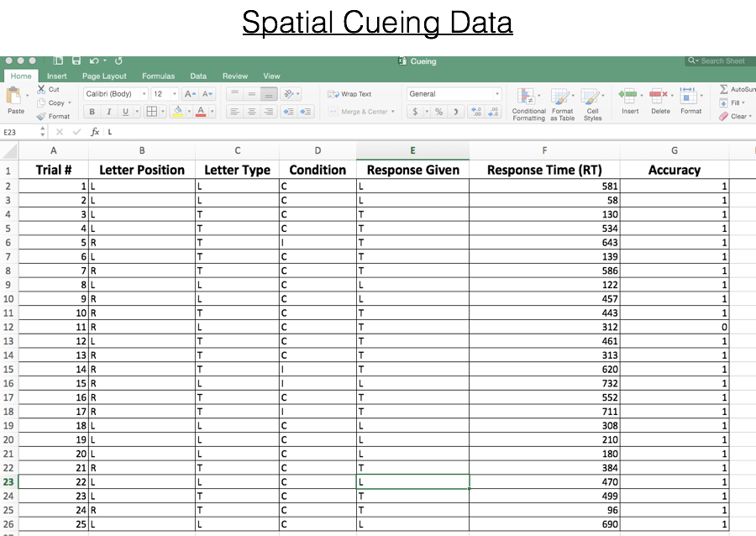Image resolution: width=756 pixels, height=536 pixels.
Task: Click the yellow fill color bucket
Action: (178, 112)
